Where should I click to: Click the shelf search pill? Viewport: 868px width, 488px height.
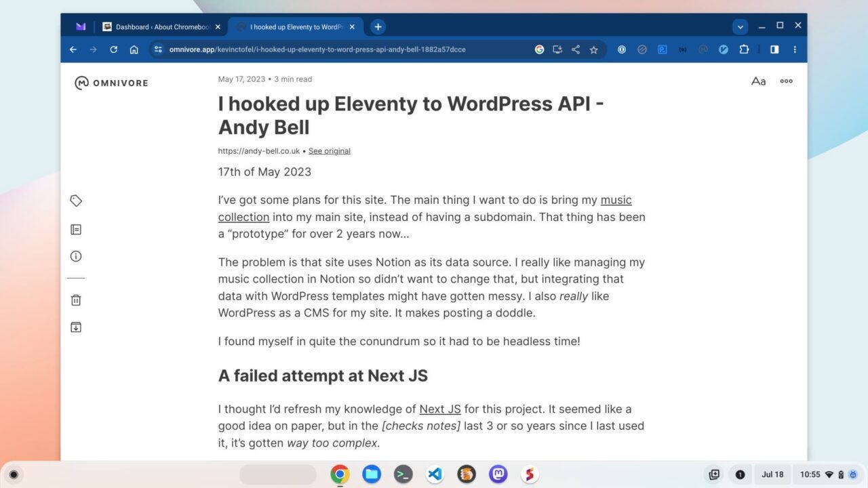coord(278,474)
